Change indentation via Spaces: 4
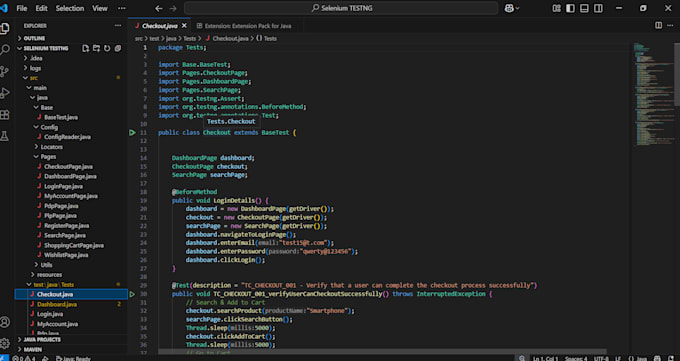 [576, 358]
